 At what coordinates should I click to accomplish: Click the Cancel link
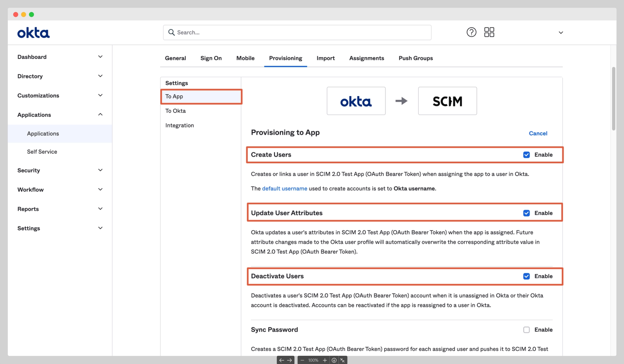coord(538,133)
